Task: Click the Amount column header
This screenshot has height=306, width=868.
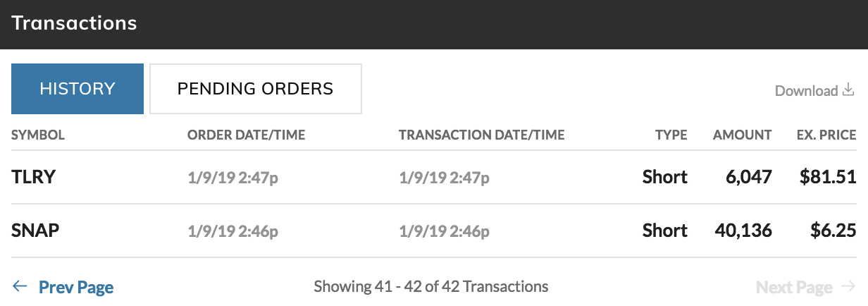Action: tap(742, 135)
